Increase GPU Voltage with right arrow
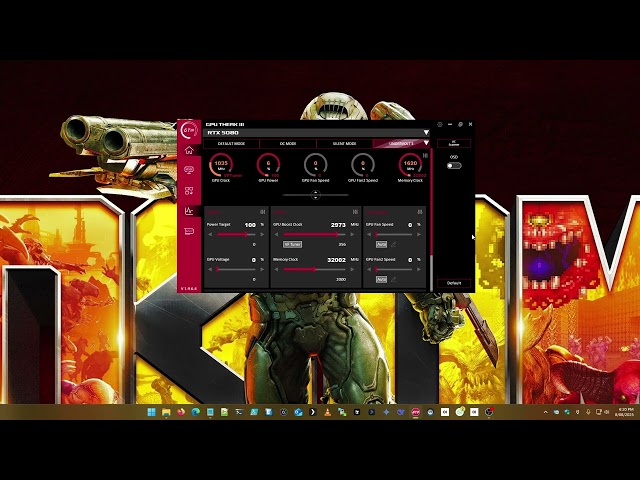 262,269
